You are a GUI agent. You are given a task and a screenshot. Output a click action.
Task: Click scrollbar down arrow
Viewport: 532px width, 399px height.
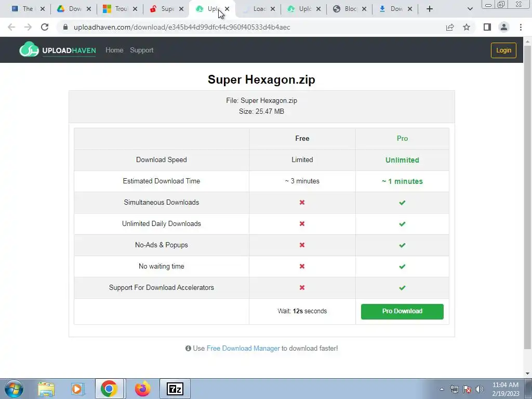(527, 374)
